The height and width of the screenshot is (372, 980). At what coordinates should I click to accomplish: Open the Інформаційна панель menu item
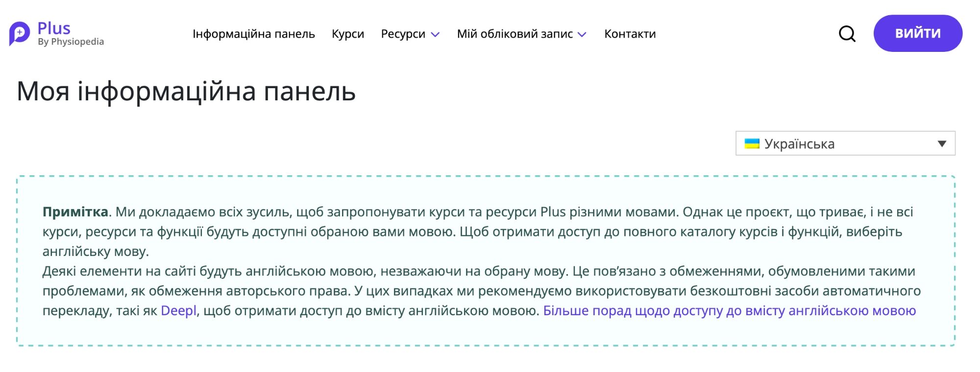pos(253,34)
